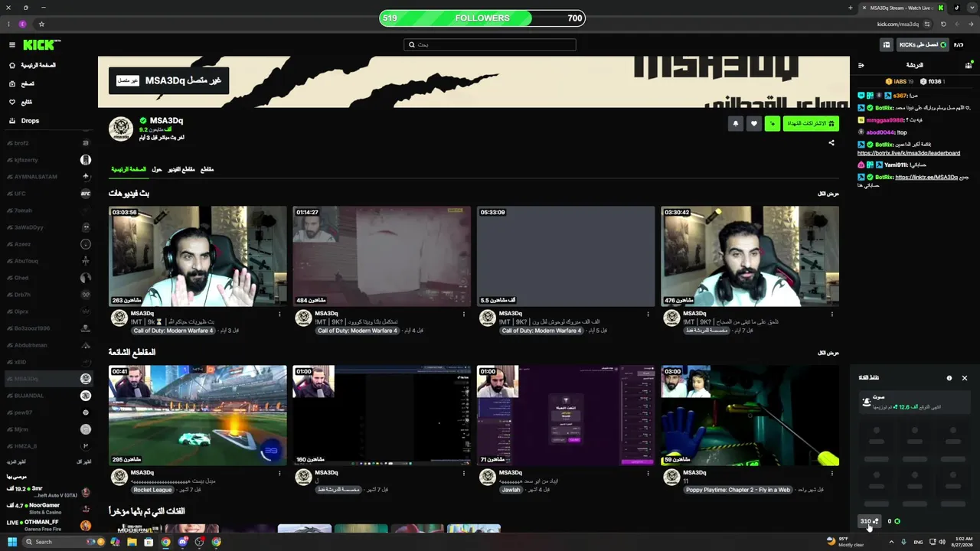Open the brof2 channel in sidebar
980x551 pixels.
pos(48,143)
